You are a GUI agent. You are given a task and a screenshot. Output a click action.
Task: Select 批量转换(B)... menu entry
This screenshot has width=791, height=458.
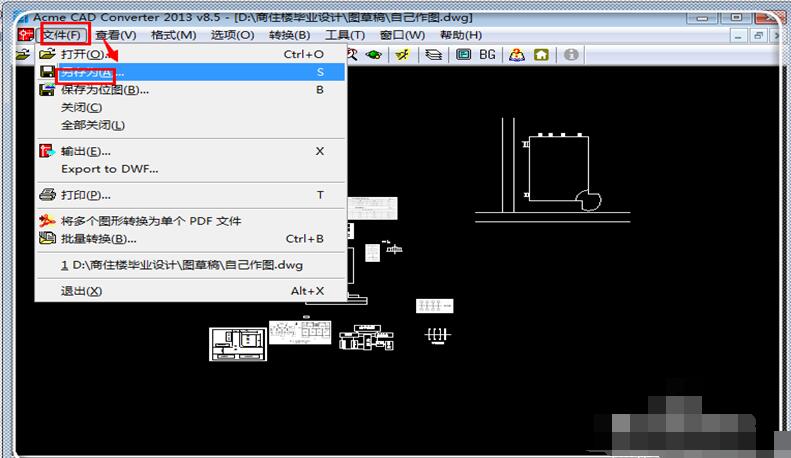pyautogui.click(x=191, y=239)
